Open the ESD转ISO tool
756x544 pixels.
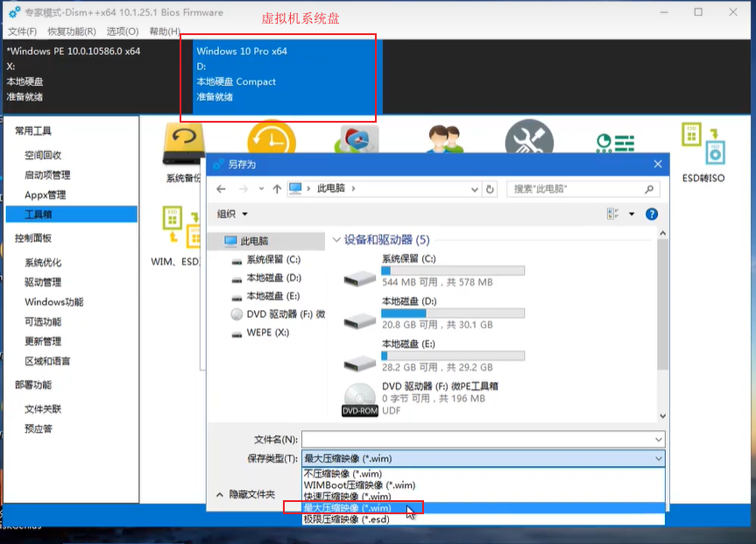[703, 153]
